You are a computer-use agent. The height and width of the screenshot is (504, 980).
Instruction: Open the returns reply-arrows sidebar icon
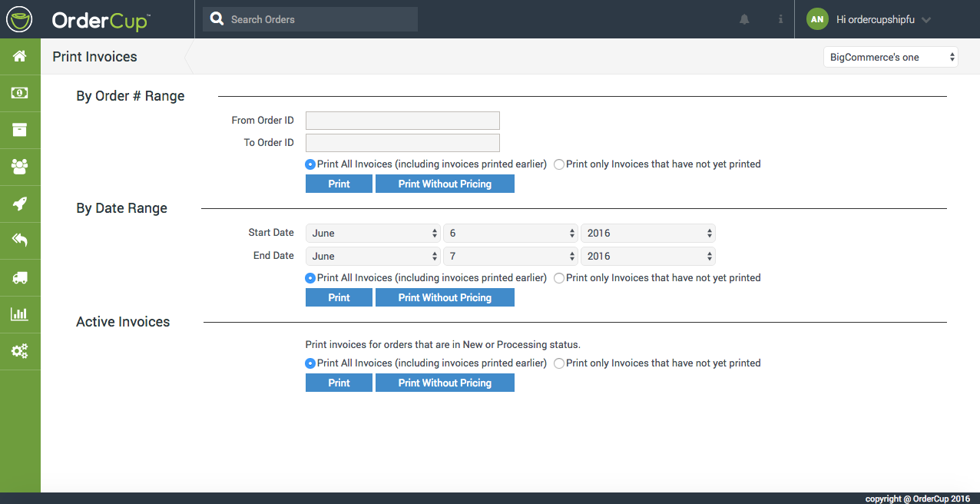point(20,240)
